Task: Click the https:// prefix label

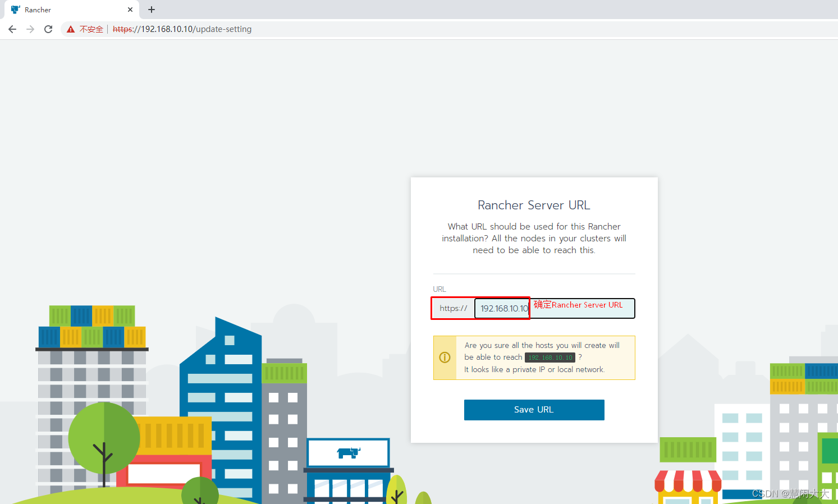Action: tap(454, 308)
